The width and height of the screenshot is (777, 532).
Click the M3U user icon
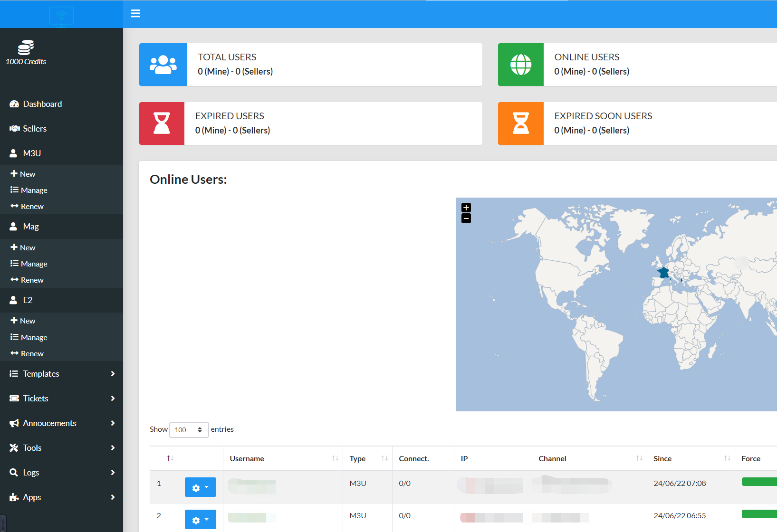[x=13, y=153]
